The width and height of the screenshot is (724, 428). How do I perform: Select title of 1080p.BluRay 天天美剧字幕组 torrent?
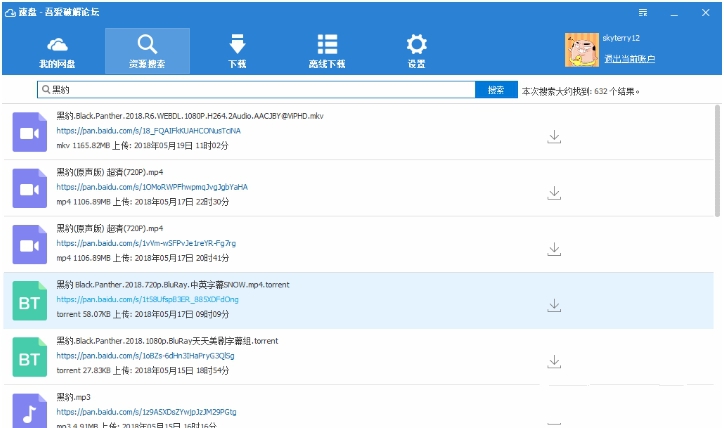(x=168, y=341)
